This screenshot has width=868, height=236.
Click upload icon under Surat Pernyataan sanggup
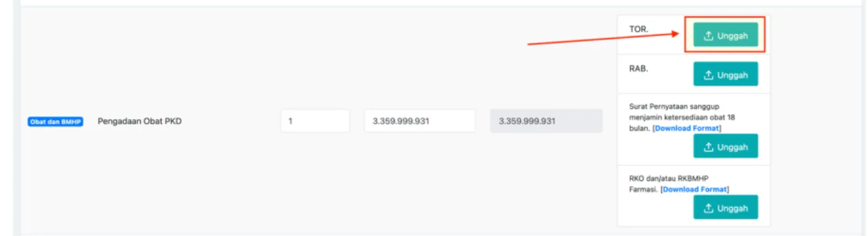(708, 147)
